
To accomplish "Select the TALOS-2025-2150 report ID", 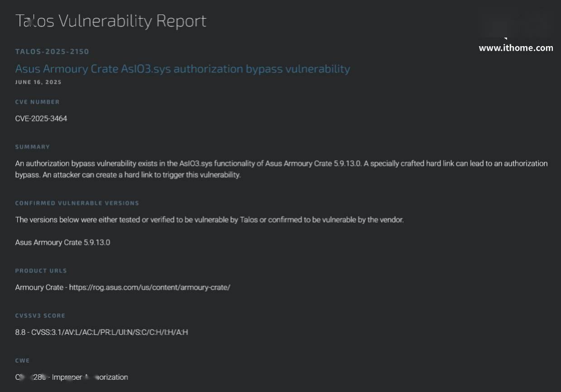I will point(52,52).
